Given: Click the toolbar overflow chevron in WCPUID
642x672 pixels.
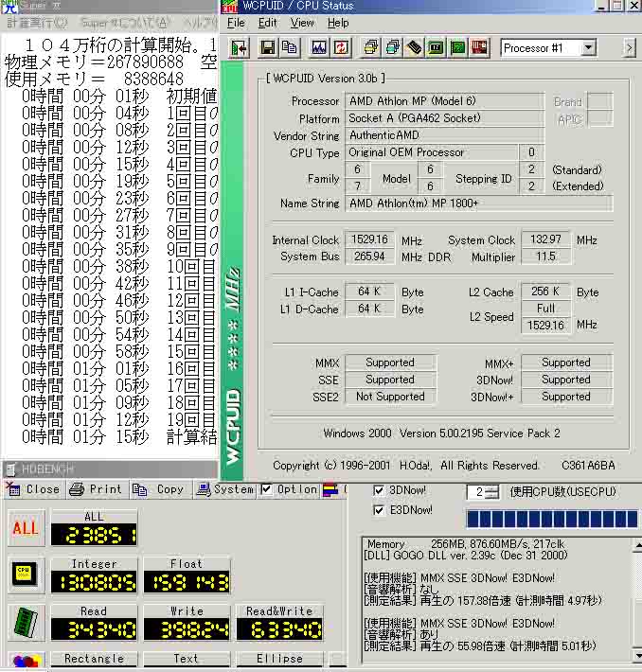Looking at the screenshot, I should coord(629,47).
